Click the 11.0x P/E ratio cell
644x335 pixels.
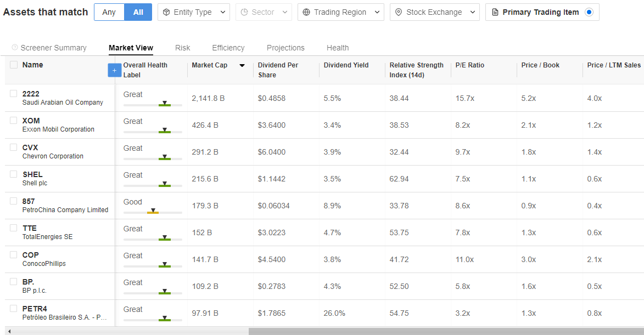464,259
